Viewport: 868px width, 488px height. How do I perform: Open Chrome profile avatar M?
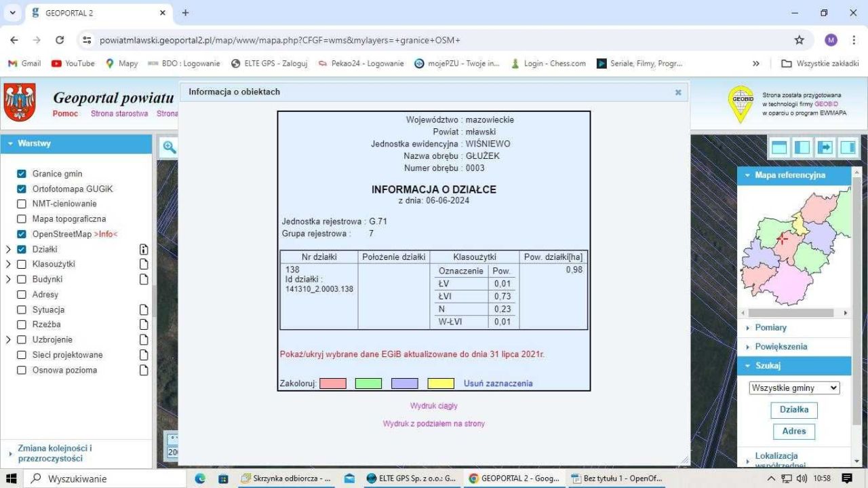point(831,40)
